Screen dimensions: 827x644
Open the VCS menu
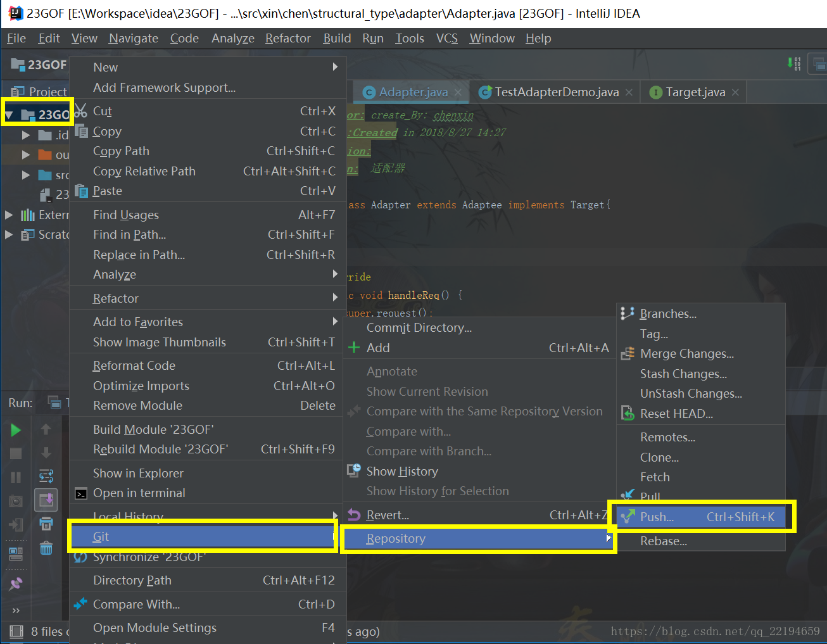coord(447,39)
